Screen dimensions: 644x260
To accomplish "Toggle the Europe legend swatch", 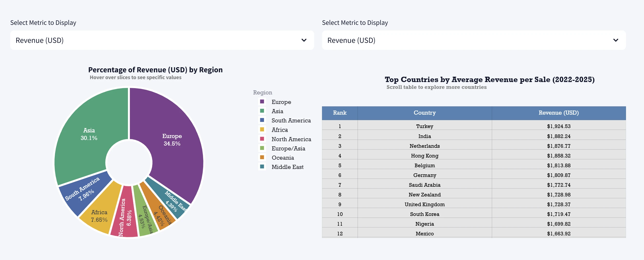I will coord(262,102).
